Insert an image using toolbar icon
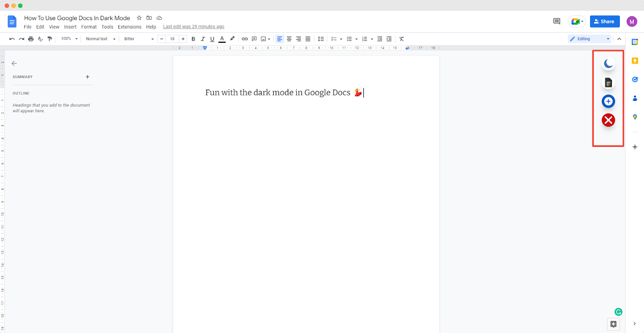 tap(263, 39)
